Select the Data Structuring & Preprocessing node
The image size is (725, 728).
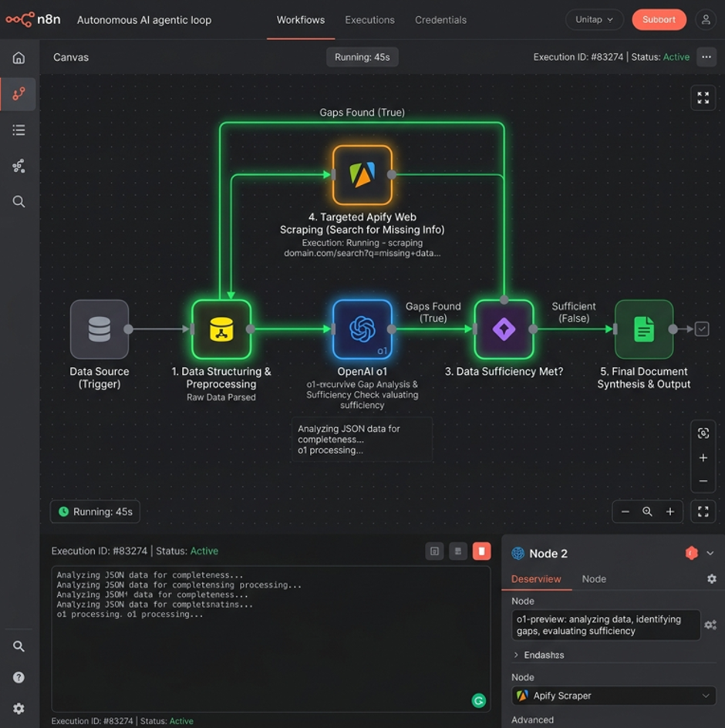[x=221, y=329]
